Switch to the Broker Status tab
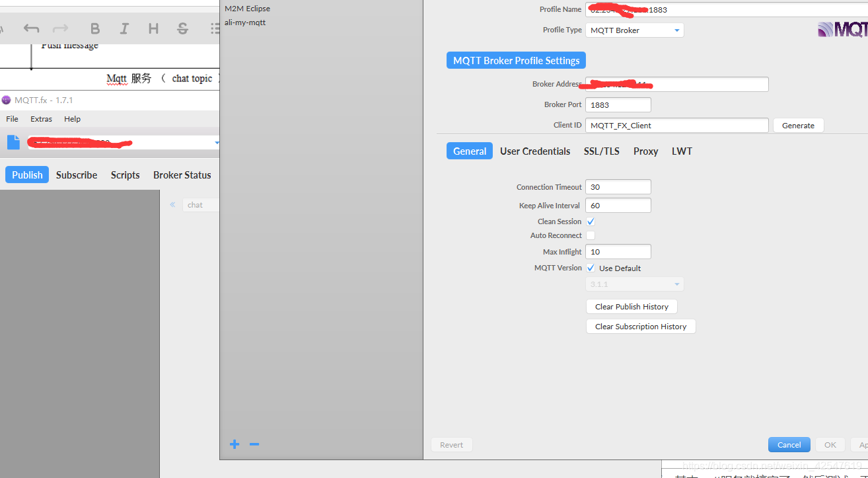Image resolution: width=868 pixels, height=478 pixels. pyautogui.click(x=182, y=175)
